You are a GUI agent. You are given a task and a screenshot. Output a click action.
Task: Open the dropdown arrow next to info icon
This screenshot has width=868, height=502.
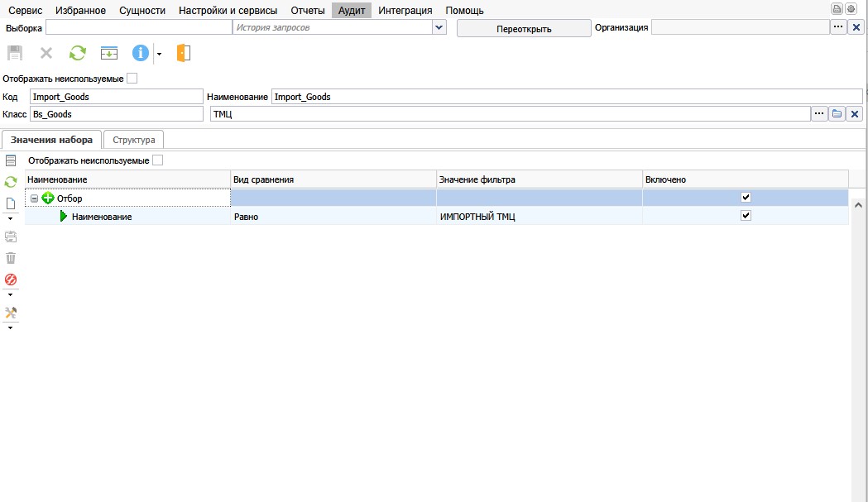tap(159, 54)
